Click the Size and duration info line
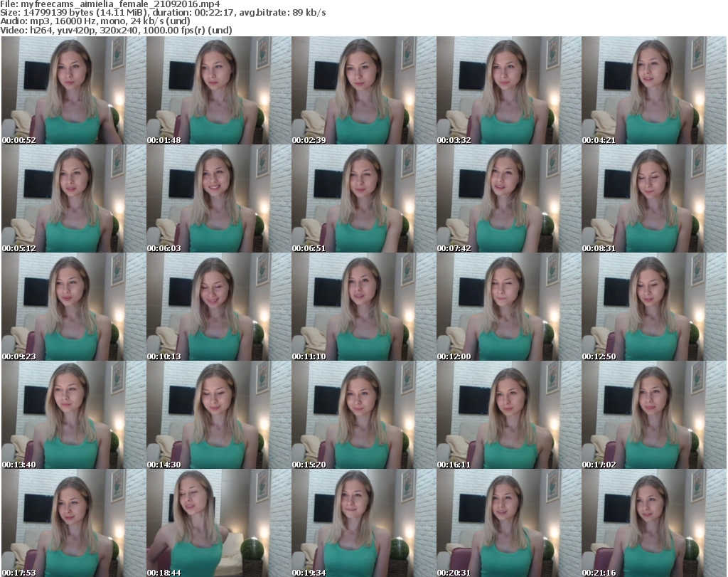Image resolution: width=728 pixels, height=577 pixels. click(163, 13)
